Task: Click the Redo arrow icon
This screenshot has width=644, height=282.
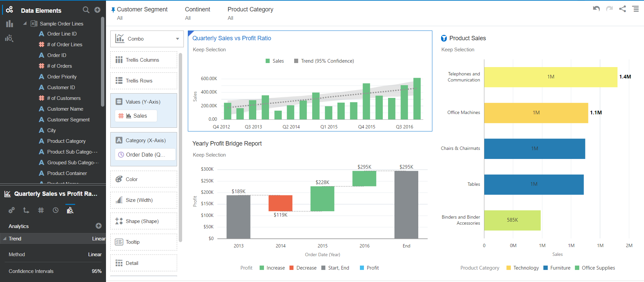Action: 609,9
